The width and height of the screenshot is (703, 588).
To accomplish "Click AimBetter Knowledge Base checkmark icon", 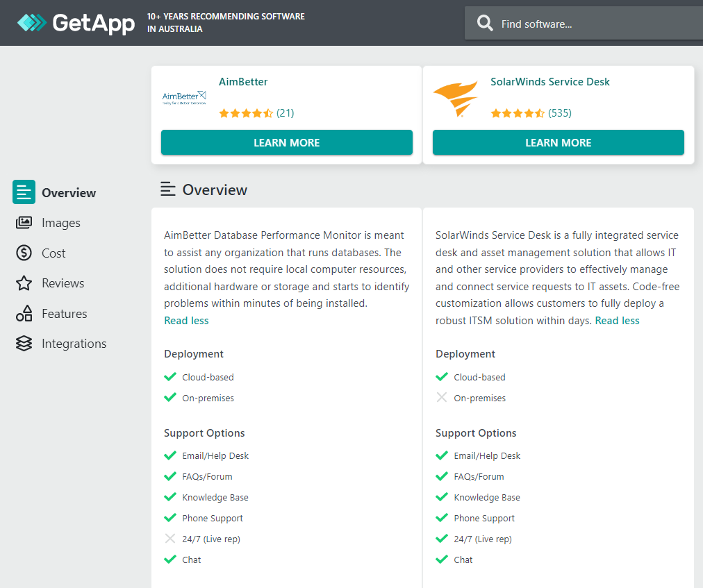I will tap(170, 497).
